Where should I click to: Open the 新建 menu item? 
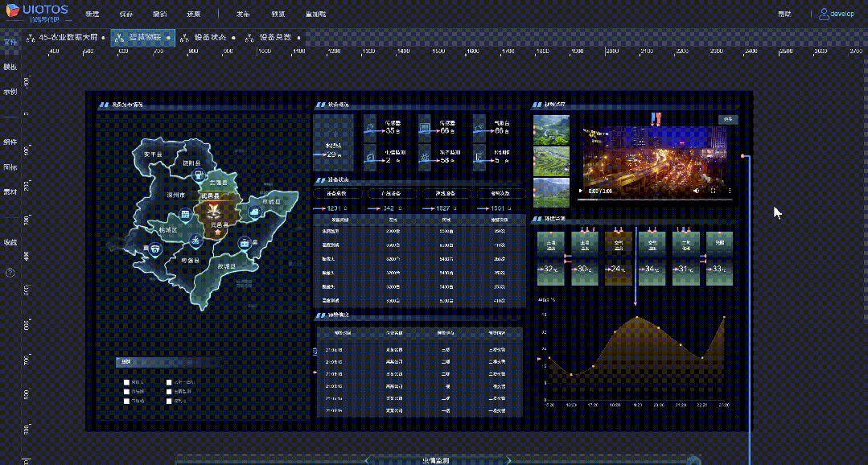click(x=93, y=14)
